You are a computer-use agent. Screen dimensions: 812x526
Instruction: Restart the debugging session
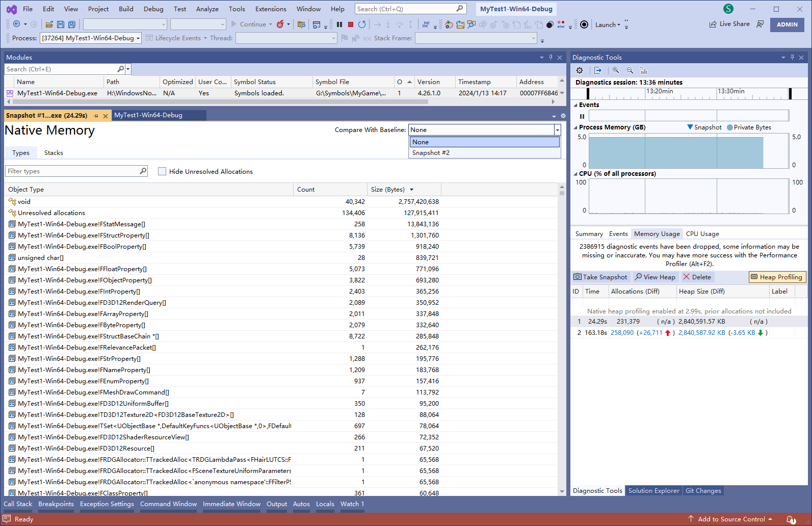362,24
